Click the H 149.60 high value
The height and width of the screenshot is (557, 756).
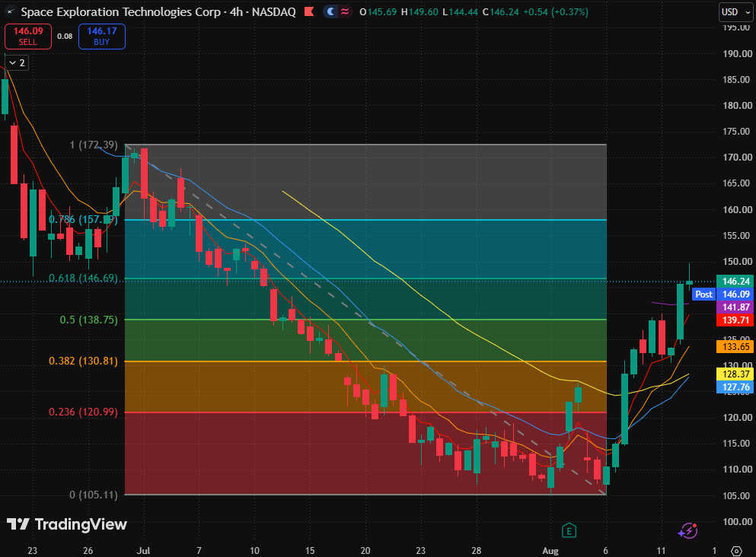(x=420, y=12)
